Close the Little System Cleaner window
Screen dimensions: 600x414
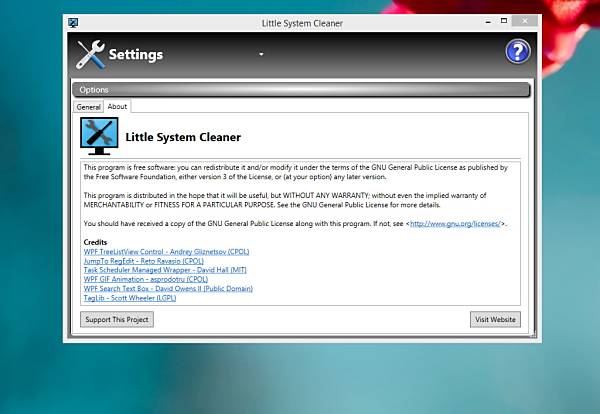(x=525, y=21)
